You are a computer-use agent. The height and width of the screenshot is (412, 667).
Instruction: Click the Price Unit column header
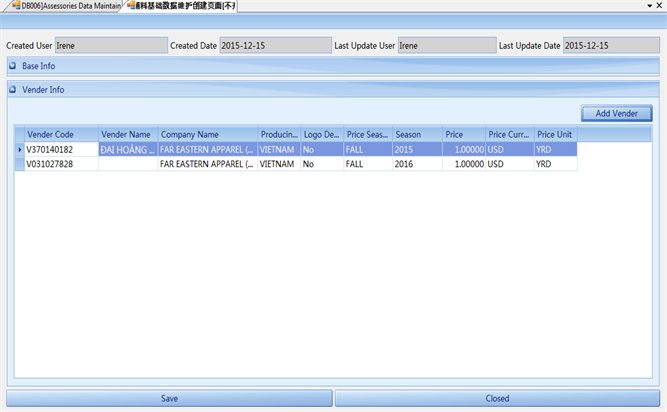[x=555, y=134]
